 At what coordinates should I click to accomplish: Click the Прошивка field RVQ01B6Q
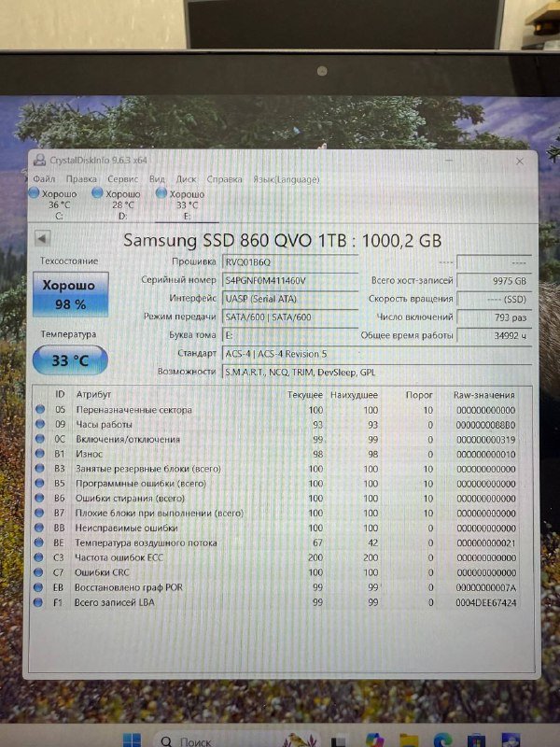pyautogui.click(x=290, y=262)
